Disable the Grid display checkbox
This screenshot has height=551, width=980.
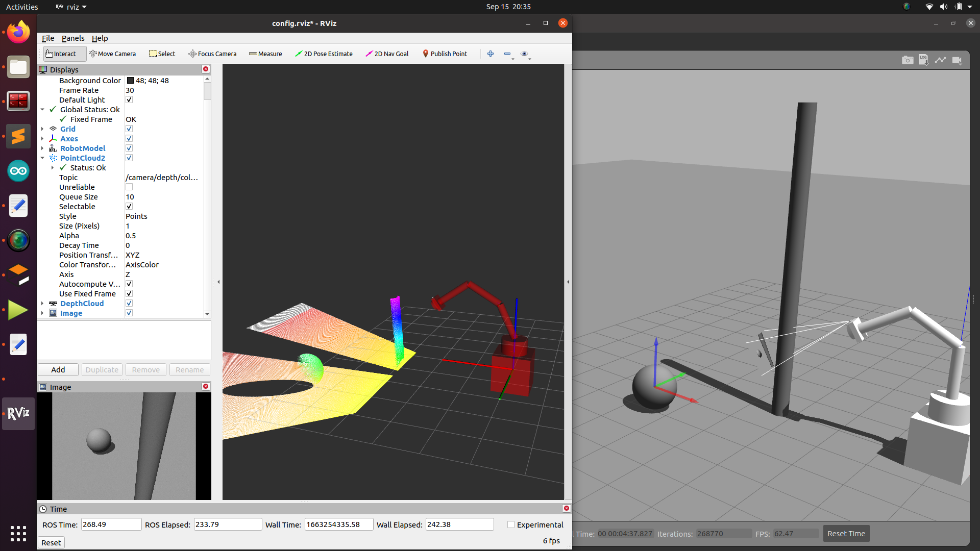pyautogui.click(x=129, y=129)
